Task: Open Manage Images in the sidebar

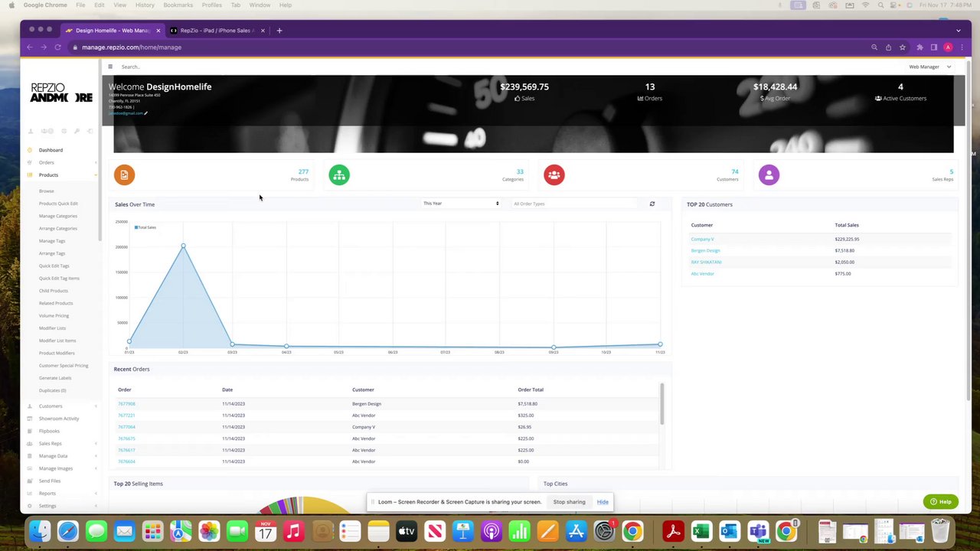Action: pos(56,468)
